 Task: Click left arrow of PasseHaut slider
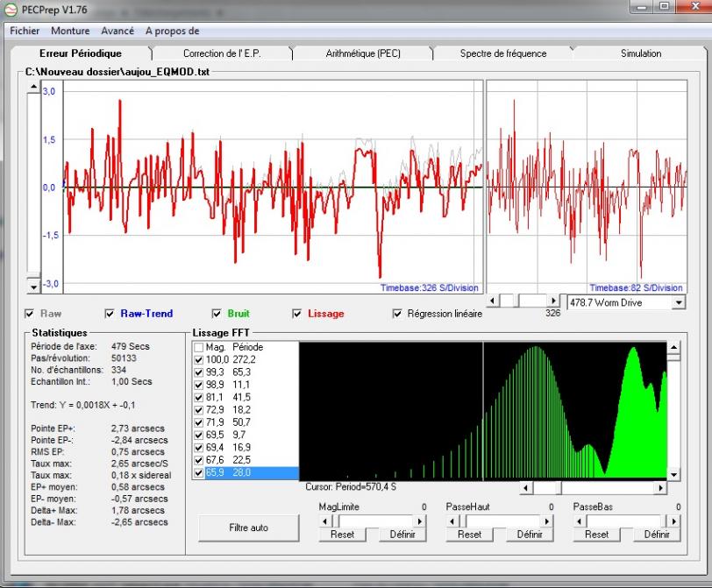[x=453, y=521]
